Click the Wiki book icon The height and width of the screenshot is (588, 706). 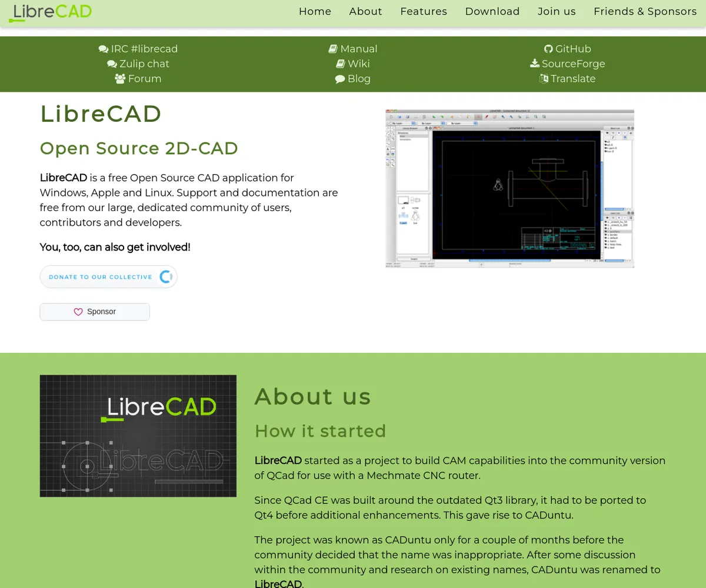(341, 64)
